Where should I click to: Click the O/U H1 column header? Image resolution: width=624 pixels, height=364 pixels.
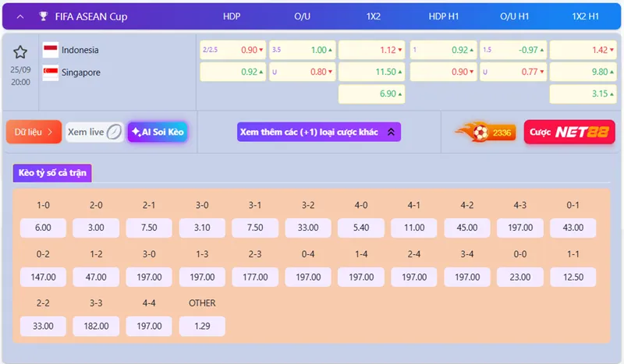coord(515,16)
